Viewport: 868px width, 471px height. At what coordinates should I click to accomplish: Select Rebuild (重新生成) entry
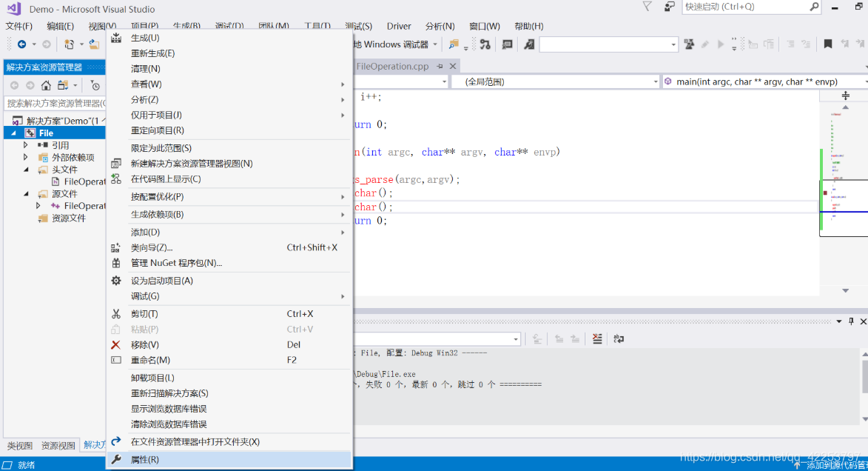[x=229, y=53]
